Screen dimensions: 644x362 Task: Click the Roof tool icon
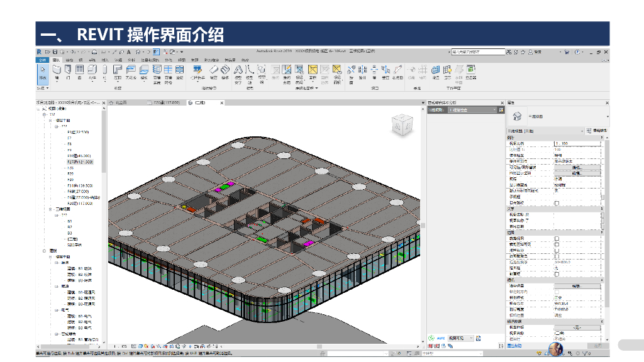click(118, 72)
